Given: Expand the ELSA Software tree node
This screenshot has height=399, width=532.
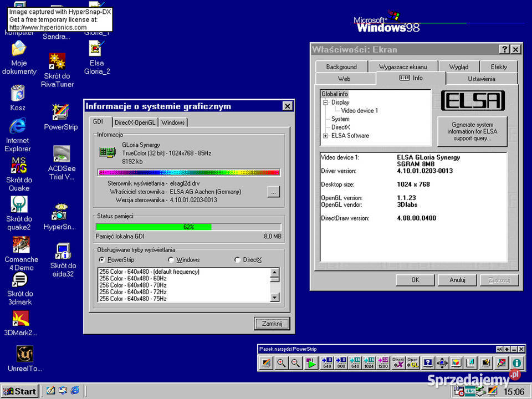Looking at the screenshot, I should [x=325, y=136].
